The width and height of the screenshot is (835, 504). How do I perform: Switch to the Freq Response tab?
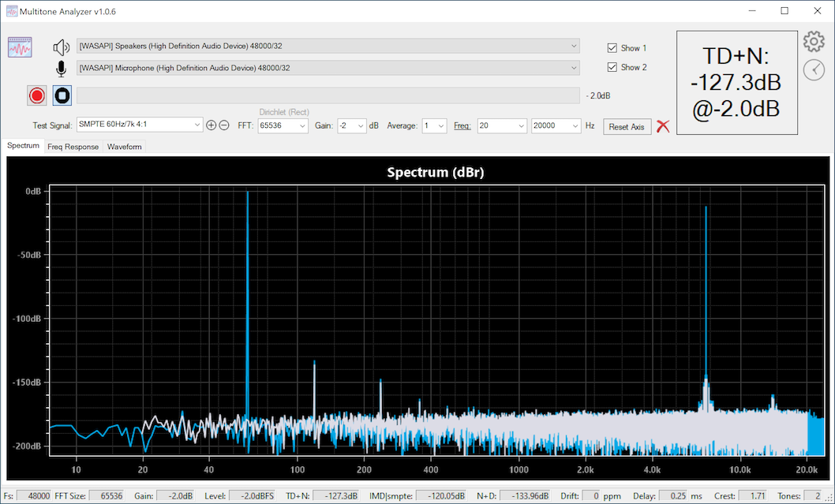pyautogui.click(x=73, y=147)
